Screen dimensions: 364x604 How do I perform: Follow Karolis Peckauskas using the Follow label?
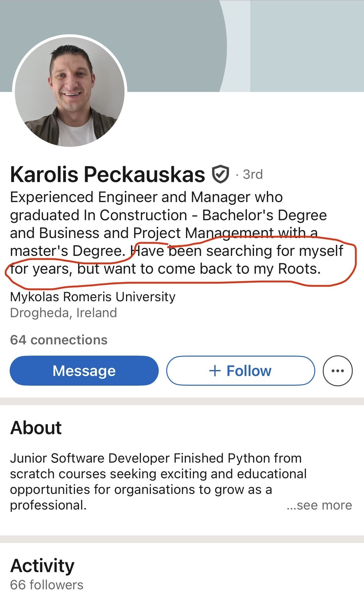point(249,371)
